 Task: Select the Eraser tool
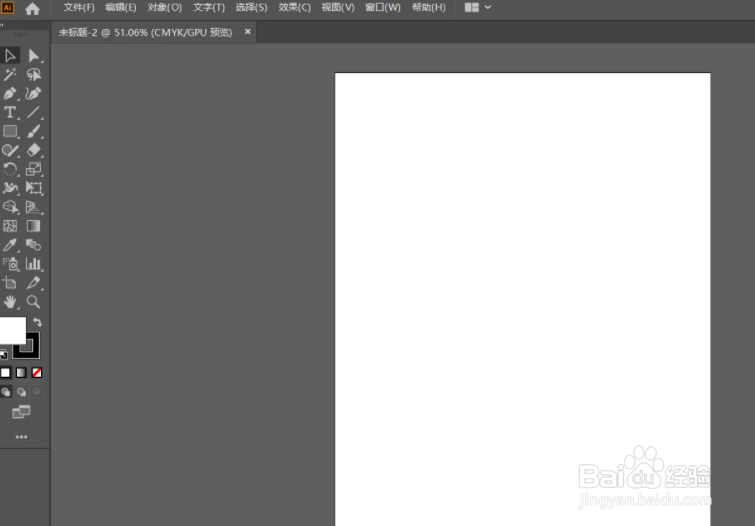click(33, 150)
